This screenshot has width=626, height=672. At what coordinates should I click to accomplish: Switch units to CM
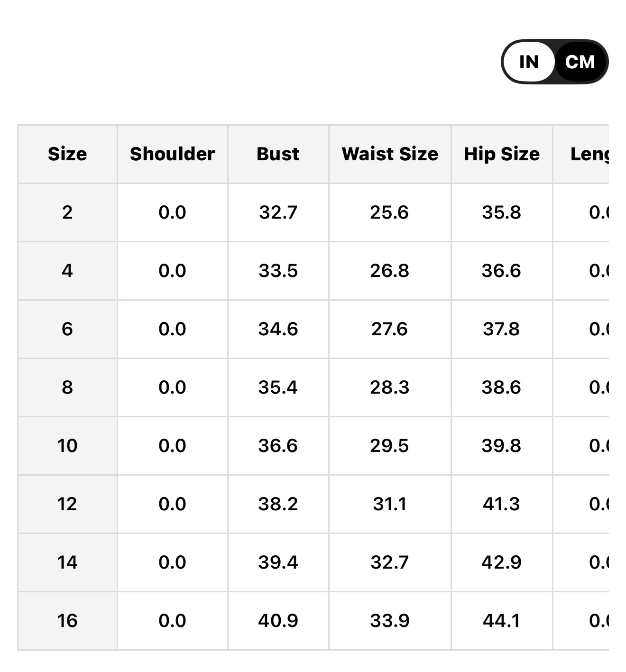click(580, 62)
